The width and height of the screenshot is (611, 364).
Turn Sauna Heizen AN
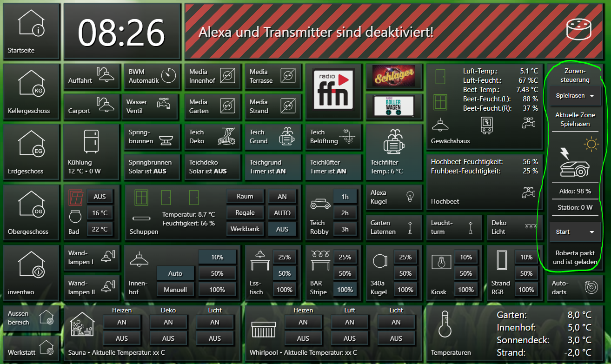[x=122, y=322]
